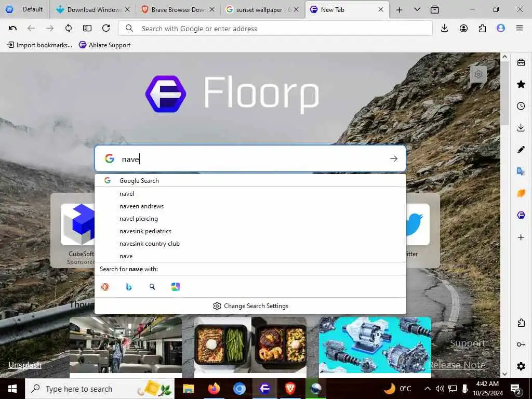Open the Floorp sidebar web panel

tap(521, 215)
